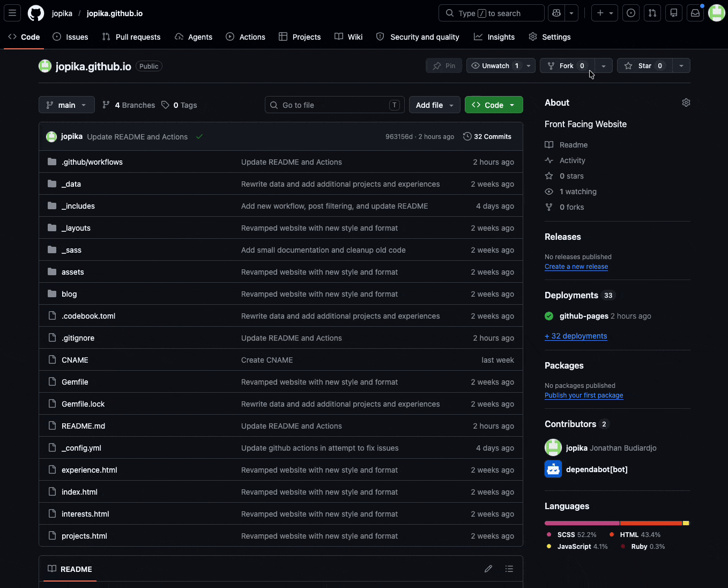
Task: Click the repository avatar beside jopika.github.io title
Action: (x=45, y=66)
